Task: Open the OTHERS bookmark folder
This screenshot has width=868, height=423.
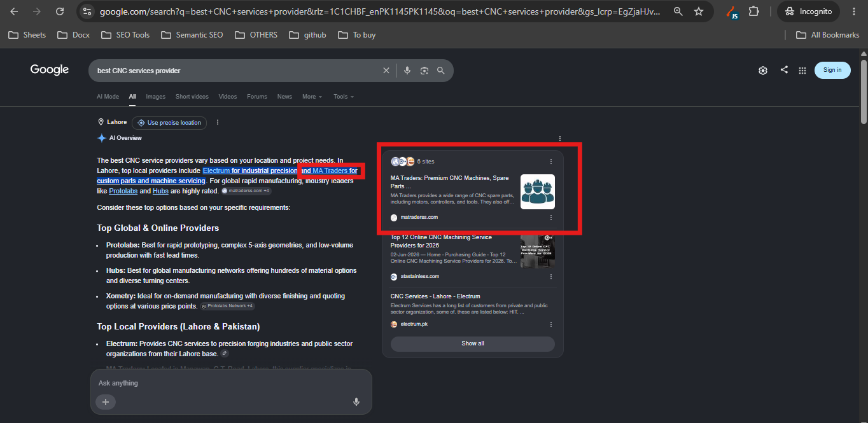Action: point(256,35)
